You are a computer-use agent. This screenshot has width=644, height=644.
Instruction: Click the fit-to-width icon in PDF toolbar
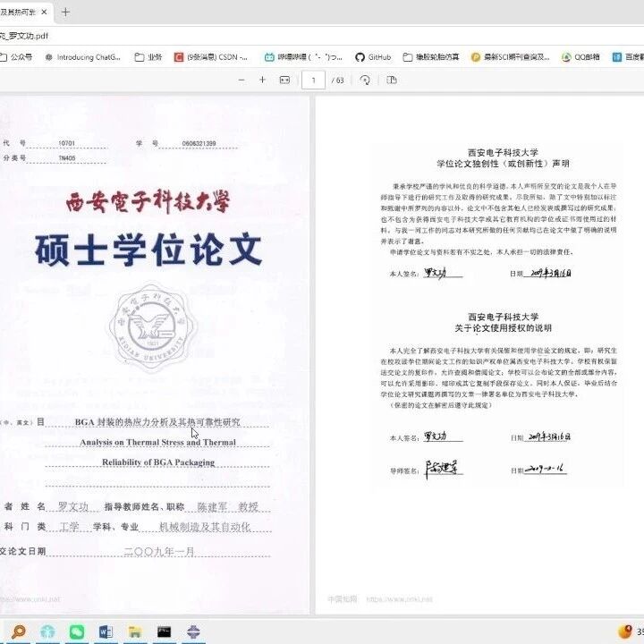(x=284, y=80)
